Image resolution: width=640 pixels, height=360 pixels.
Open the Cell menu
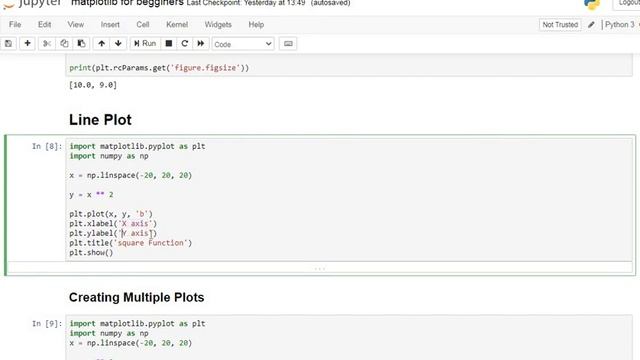point(142,24)
